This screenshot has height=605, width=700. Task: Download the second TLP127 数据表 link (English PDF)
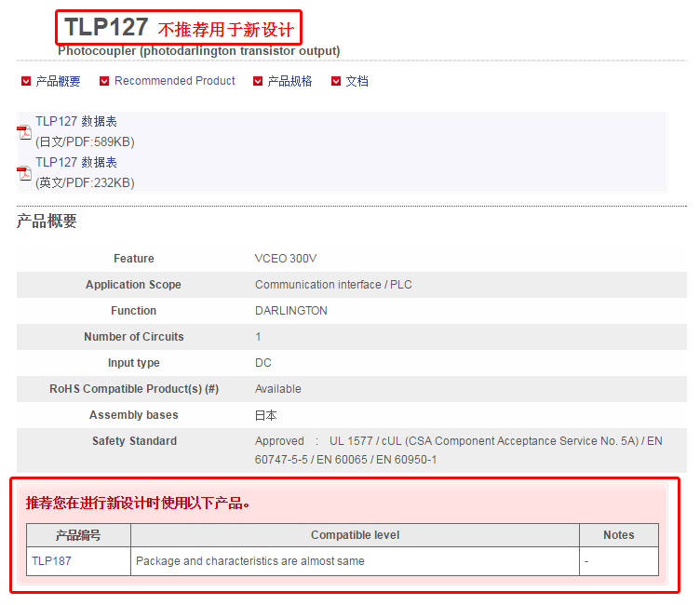pos(76,163)
